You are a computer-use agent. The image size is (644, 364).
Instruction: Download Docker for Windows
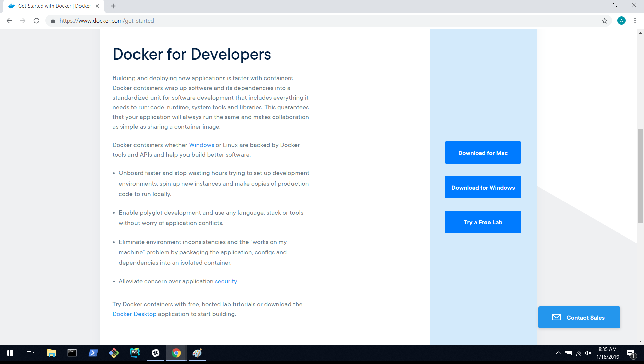point(483,187)
